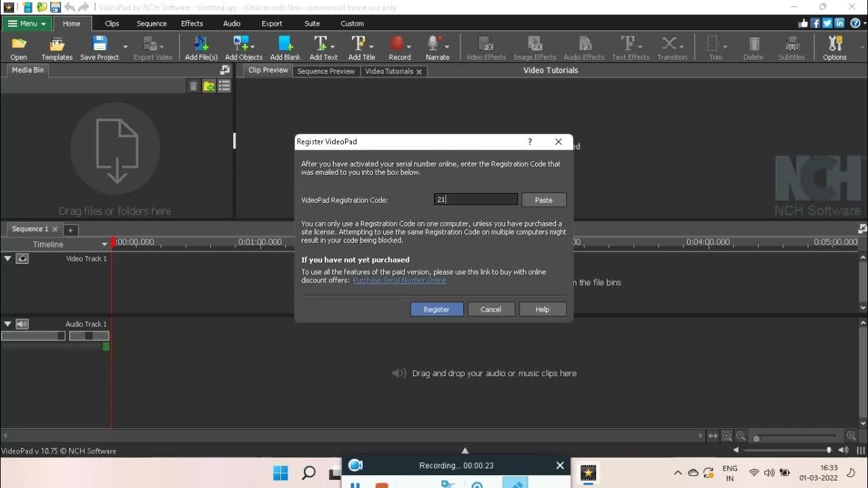Click the Help button in dialog
This screenshot has height=488, width=868.
point(542,309)
